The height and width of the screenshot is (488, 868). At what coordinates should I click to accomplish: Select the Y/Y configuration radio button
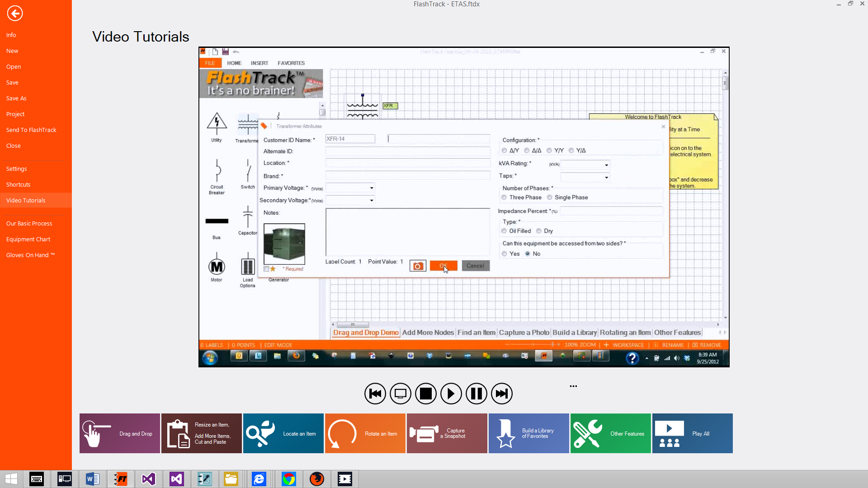pyautogui.click(x=549, y=150)
